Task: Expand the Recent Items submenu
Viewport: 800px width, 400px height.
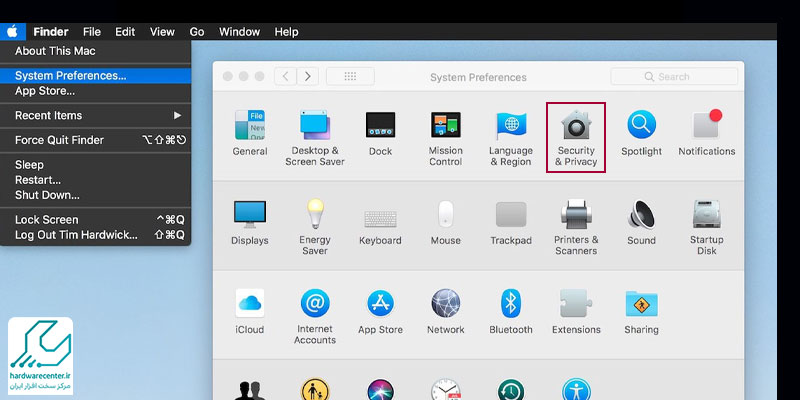Action: click(x=95, y=115)
